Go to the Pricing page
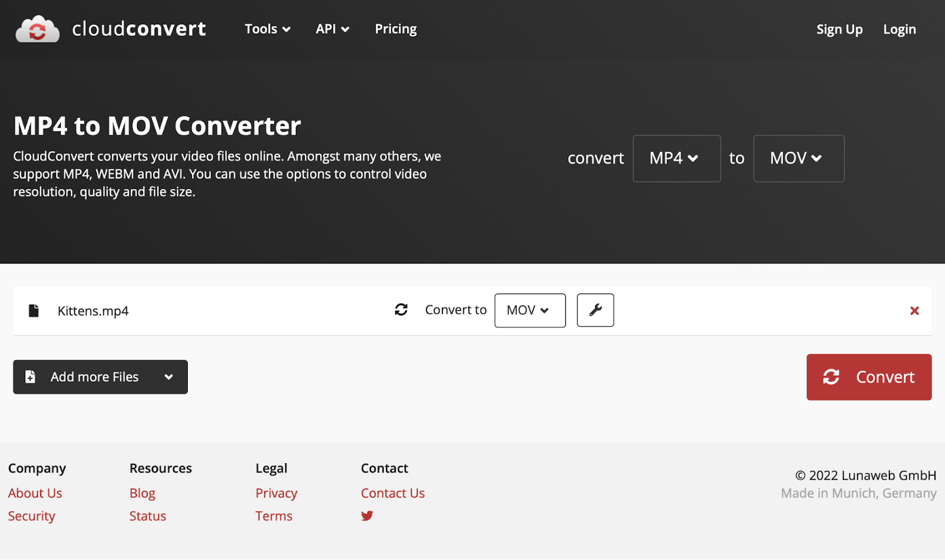Viewport: 945px width, 560px height. click(x=396, y=29)
